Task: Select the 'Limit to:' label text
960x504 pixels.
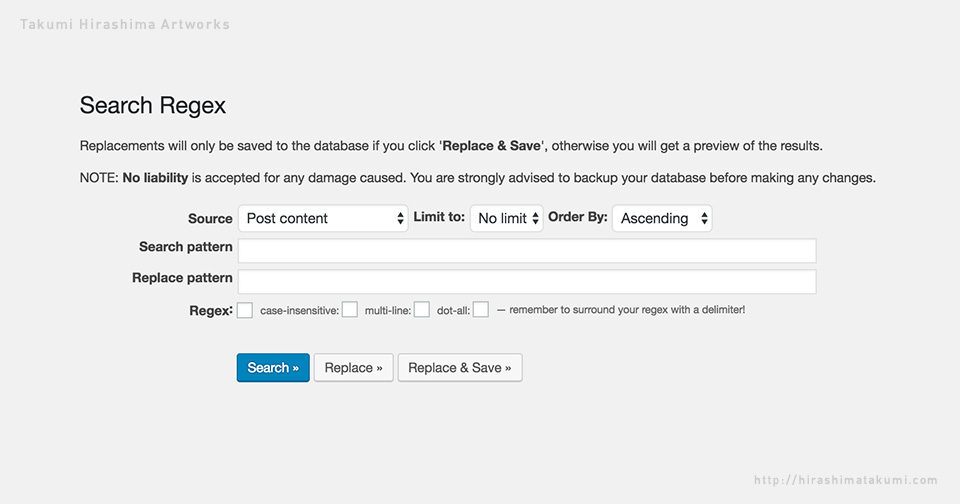Action: 439,217
